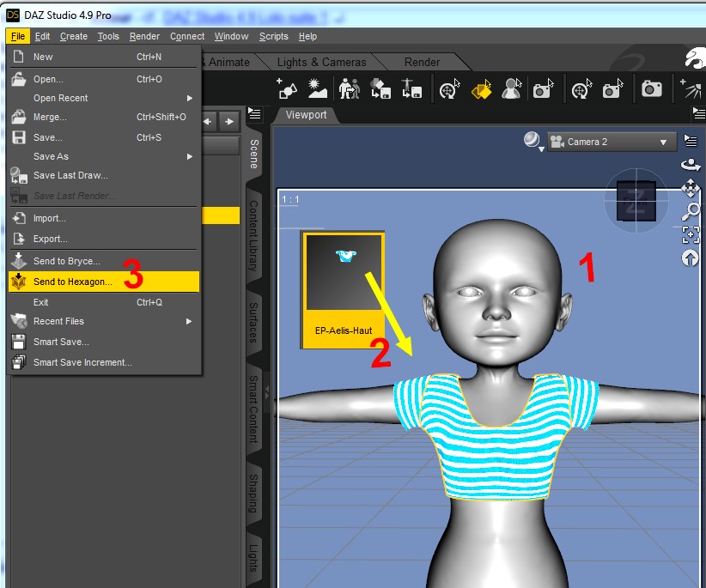Choose Send to Bryce... menu entry
The height and width of the screenshot is (588, 706).
click(104, 262)
